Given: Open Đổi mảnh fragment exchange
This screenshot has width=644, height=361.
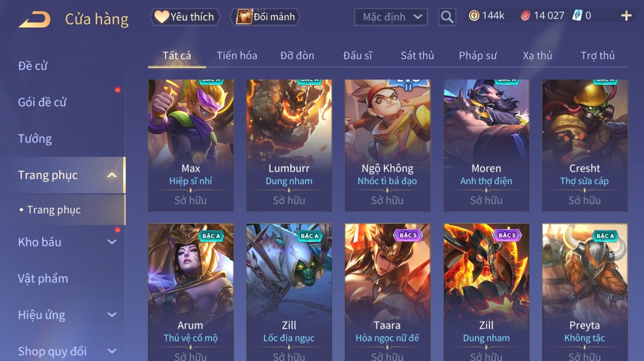Looking at the screenshot, I should click(265, 17).
